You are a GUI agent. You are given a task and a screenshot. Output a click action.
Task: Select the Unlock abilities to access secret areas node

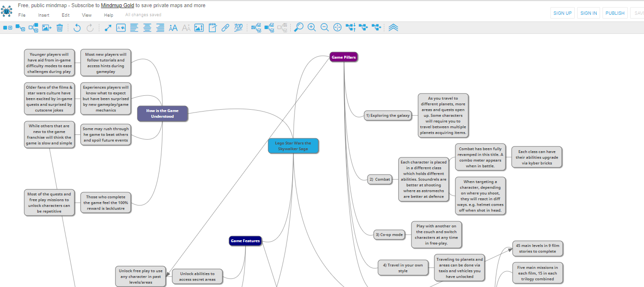tap(197, 277)
